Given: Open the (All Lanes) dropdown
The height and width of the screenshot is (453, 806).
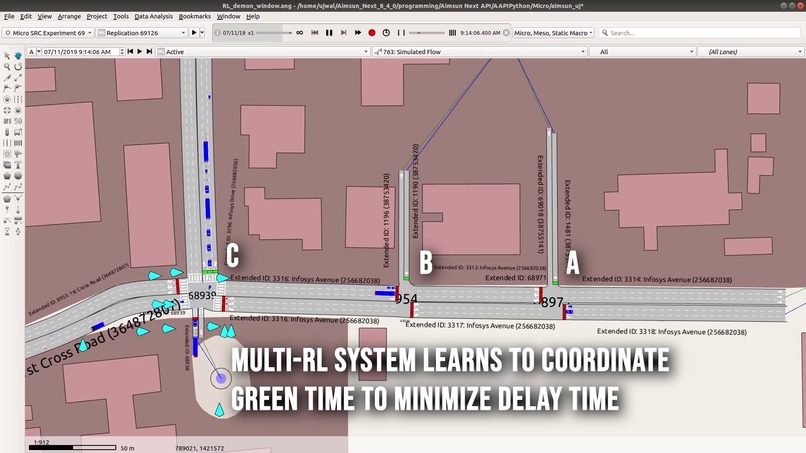Looking at the screenshot, I should click(x=750, y=51).
